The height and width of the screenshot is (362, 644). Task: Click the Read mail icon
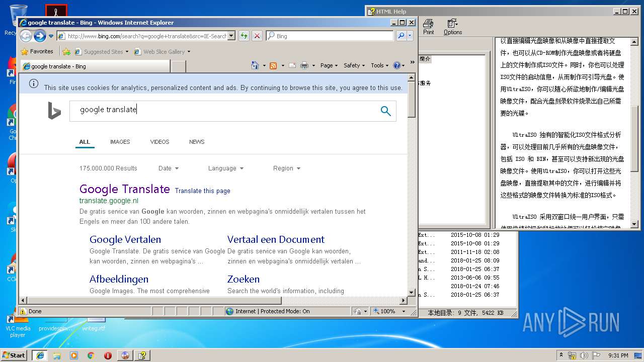(x=292, y=65)
